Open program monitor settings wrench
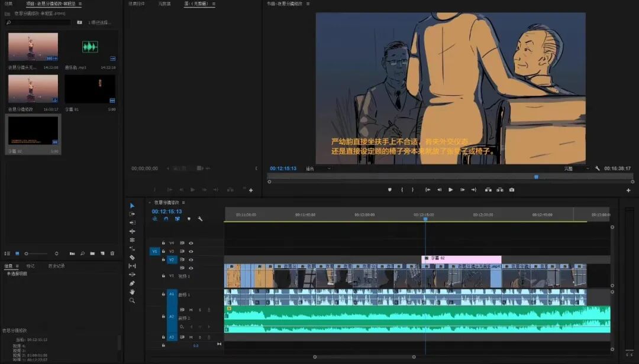 pos(598,168)
